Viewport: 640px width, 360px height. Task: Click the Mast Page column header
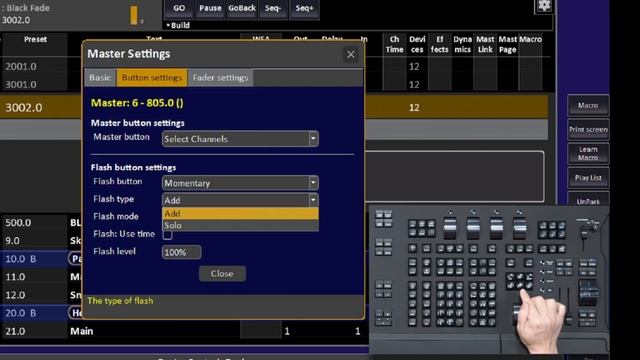507,44
